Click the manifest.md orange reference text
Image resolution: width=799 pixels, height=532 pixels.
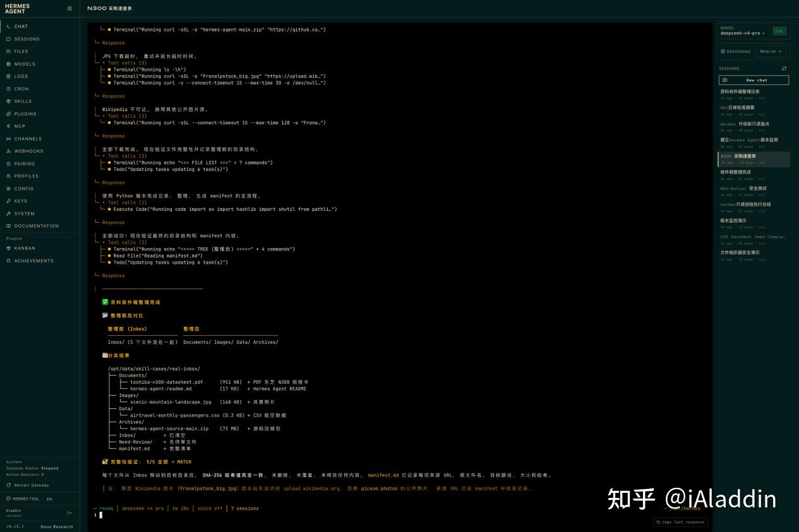pyautogui.click(x=383, y=475)
